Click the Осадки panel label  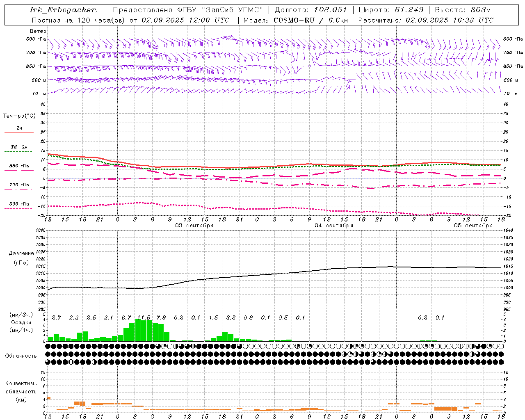(21, 322)
